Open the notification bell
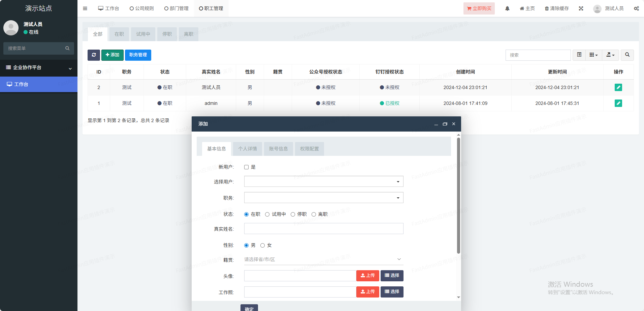644x311 pixels. [x=507, y=8]
